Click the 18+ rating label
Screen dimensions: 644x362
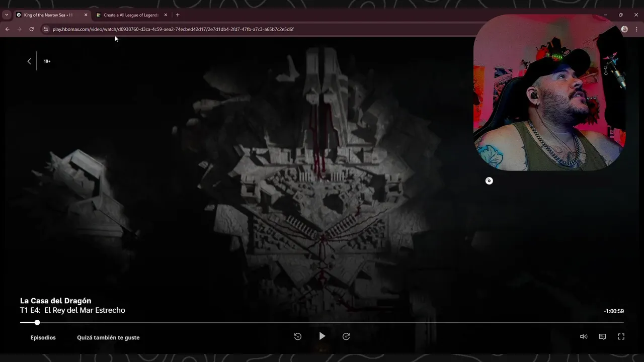coord(47,61)
